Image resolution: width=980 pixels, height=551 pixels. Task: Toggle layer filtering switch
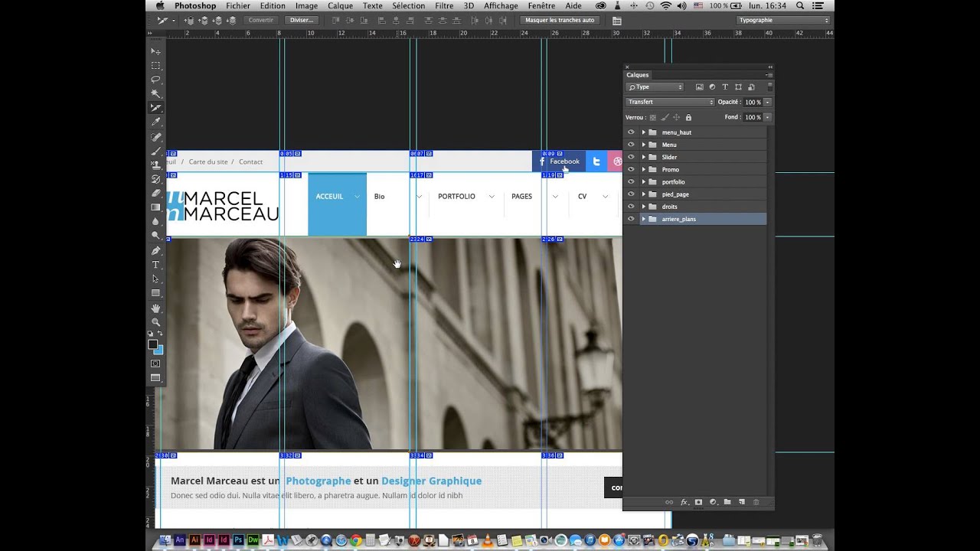pos(769,87)
